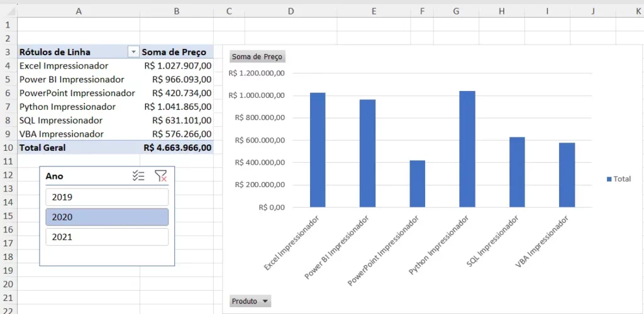Select 2020 in the Ano slicer

[x=107, y=217]
